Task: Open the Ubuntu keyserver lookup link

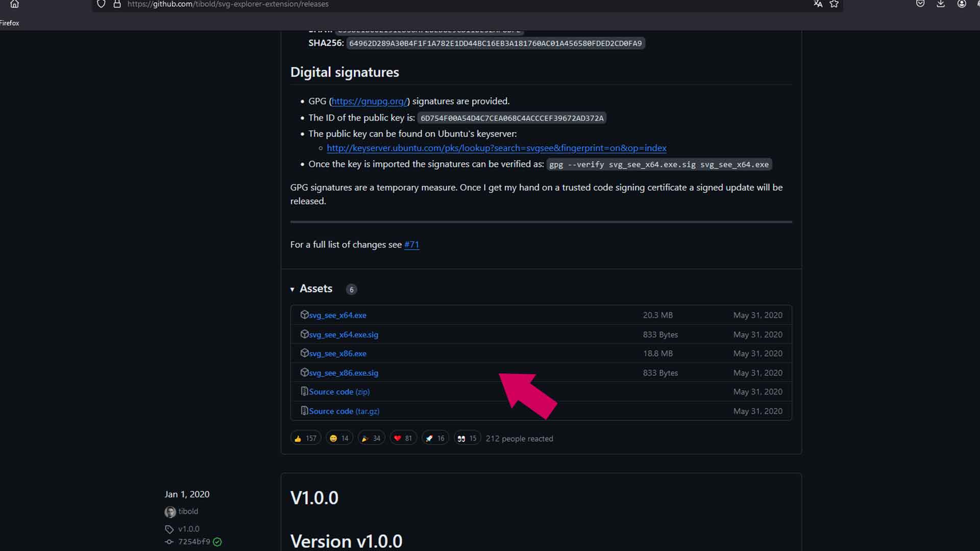Action: [x=497, y=148]
